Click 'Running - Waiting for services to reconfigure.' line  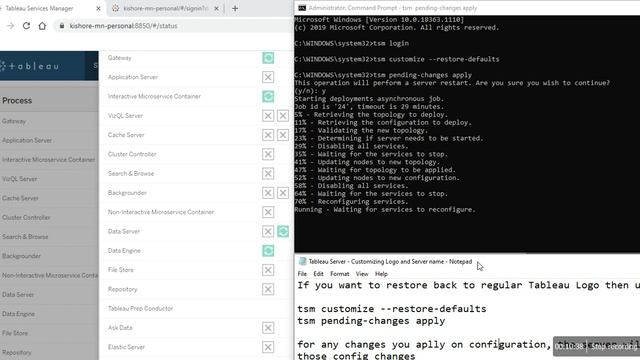coord(385,209)
